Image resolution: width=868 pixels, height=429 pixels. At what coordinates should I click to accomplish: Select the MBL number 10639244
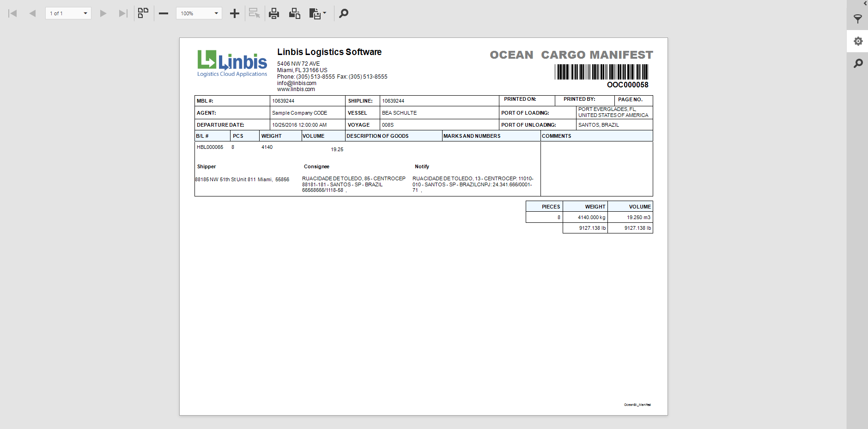click(x=283, y=101)
